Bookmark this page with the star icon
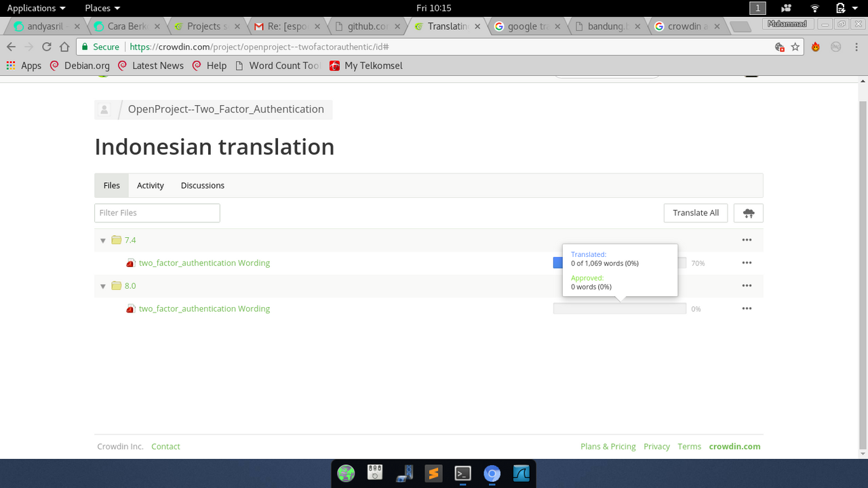868x488 pixels. tap(795, 47)
